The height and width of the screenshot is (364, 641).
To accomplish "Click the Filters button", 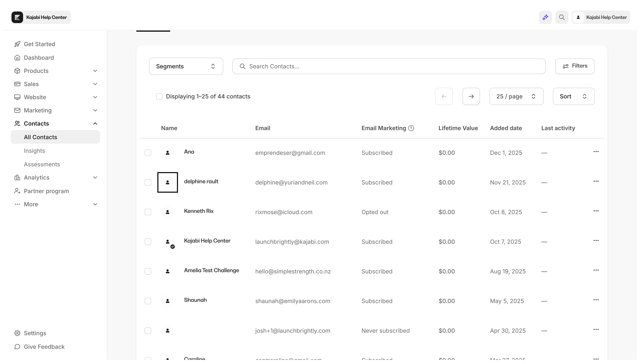I will (575, 66).
